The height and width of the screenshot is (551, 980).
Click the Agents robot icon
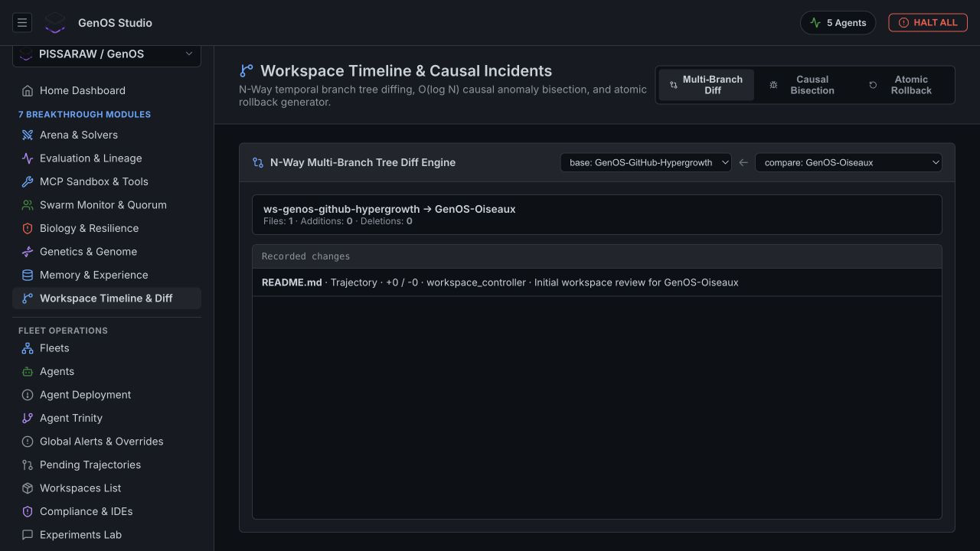click(28, 371)
